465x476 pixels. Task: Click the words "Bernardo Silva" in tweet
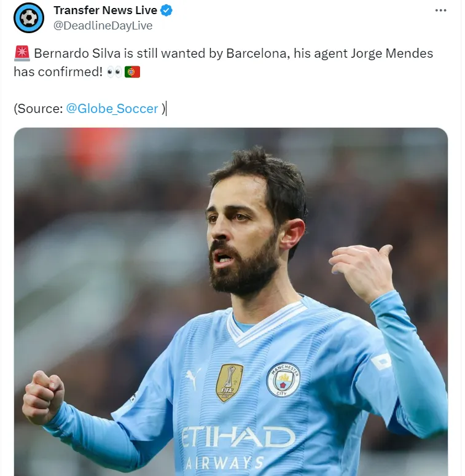coord(77,53)
